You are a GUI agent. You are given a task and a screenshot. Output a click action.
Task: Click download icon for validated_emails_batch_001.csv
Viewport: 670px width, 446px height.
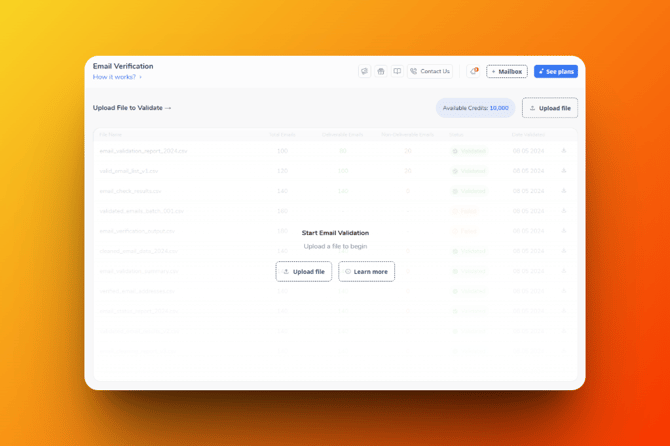tap(564, 211)
